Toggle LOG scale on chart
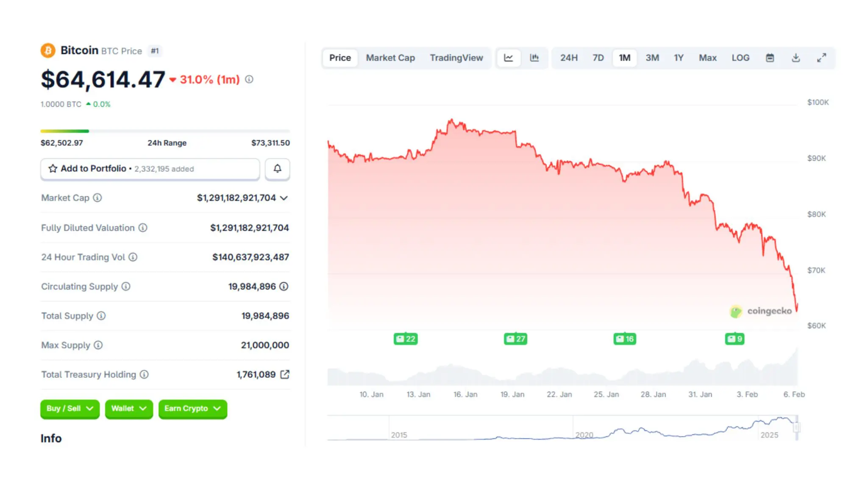The height and width of the screenshot is (488, 868). [740, 58]
